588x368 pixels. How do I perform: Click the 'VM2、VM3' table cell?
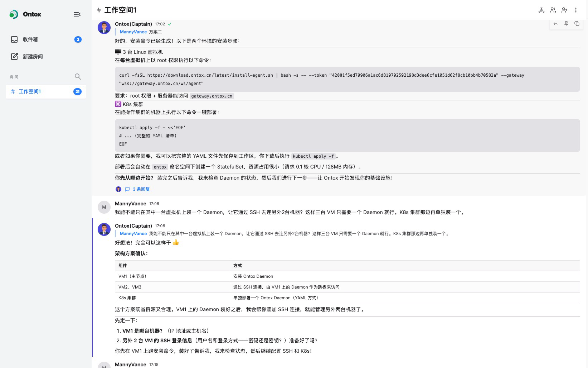point(173,287)
